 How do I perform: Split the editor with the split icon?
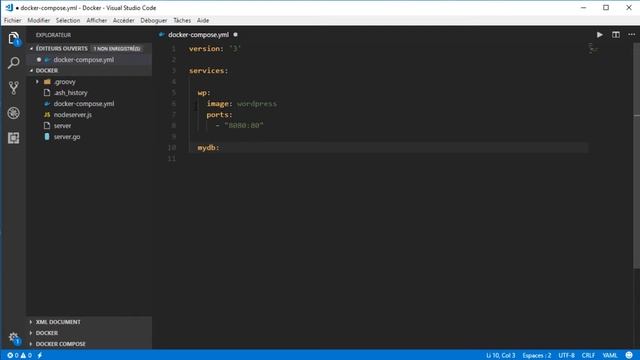[x=616, y=35]
